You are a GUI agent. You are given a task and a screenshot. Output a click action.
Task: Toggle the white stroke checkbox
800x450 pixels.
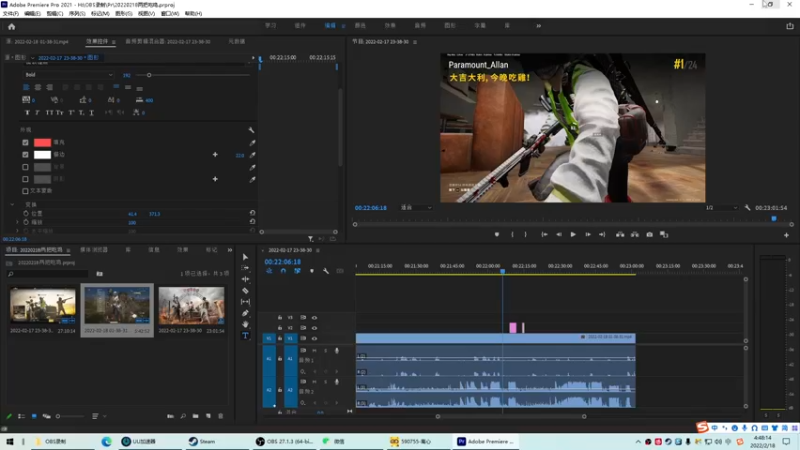(25, 155)
